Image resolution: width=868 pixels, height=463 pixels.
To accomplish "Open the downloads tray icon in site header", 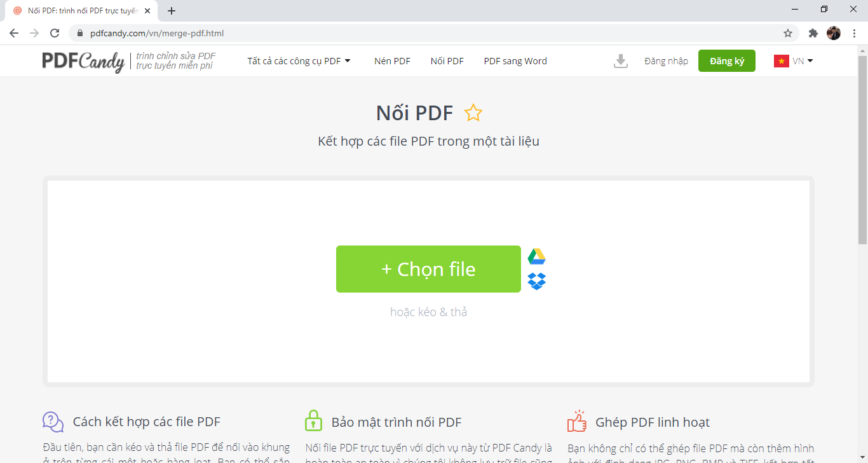I will point(621,61).
